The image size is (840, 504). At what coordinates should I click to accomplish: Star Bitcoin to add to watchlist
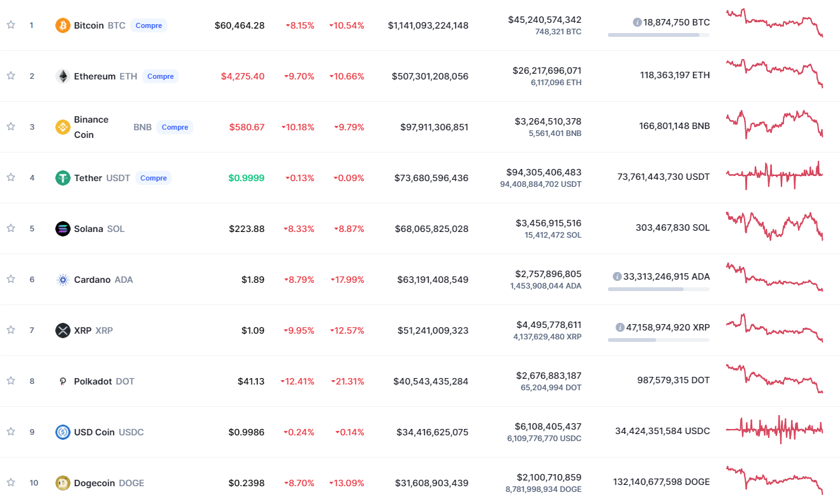(11, 25)
